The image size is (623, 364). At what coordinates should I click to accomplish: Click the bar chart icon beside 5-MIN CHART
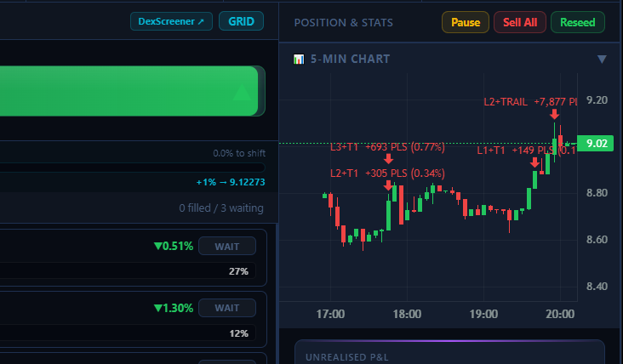pyautogui.click(x=299, y=60)
